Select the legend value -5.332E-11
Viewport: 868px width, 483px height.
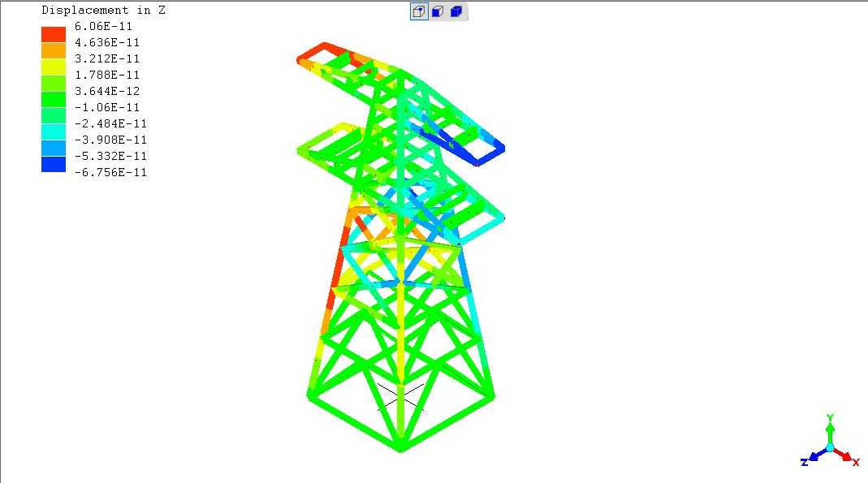pos(110,156)
